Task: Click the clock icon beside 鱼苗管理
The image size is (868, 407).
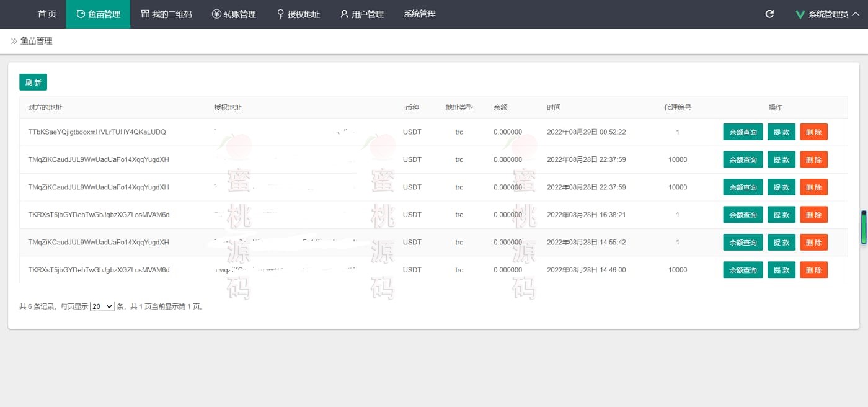Action: coord(81,14)
